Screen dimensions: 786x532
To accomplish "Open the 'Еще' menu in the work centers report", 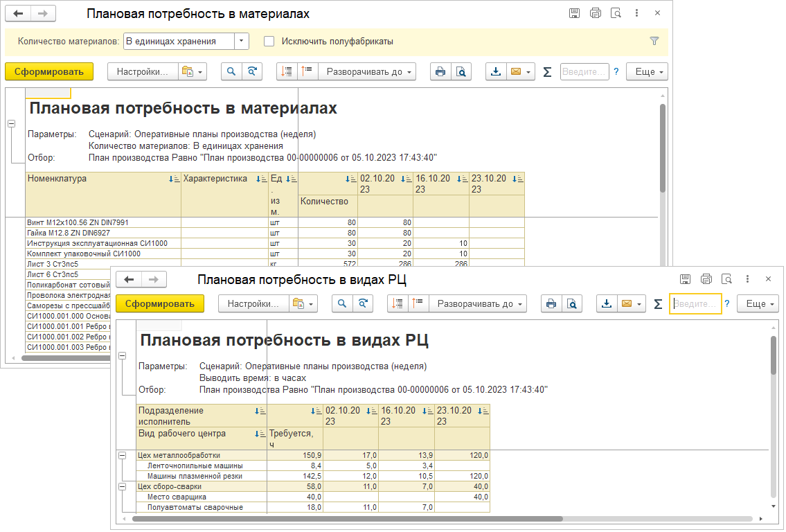I will (x=758, y=303).
